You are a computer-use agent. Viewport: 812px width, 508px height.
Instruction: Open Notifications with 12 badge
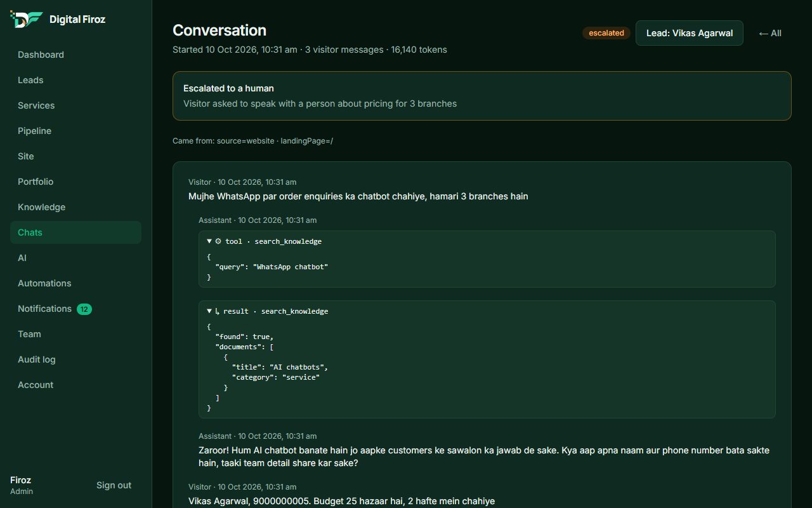pos(75,309)
